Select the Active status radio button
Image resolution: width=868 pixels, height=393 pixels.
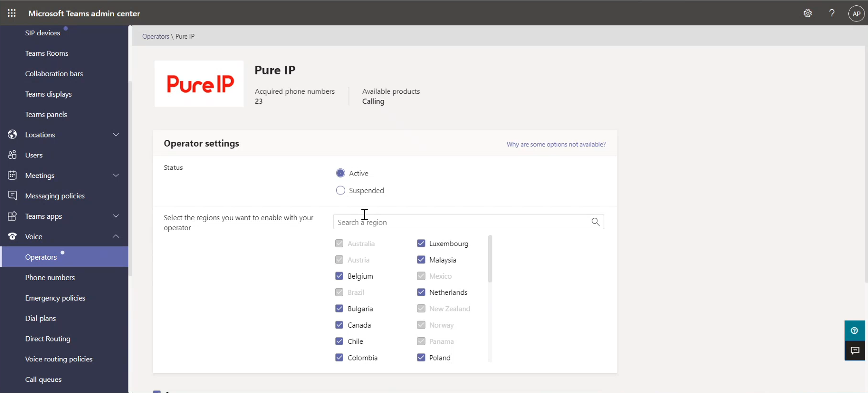coord(340,173)
